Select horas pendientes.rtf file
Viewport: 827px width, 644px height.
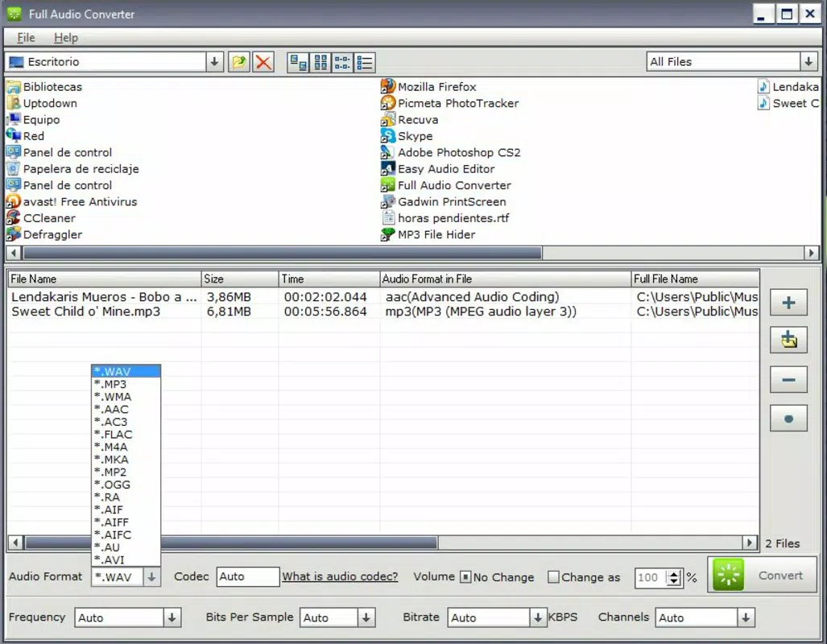[x=445, y=218]
